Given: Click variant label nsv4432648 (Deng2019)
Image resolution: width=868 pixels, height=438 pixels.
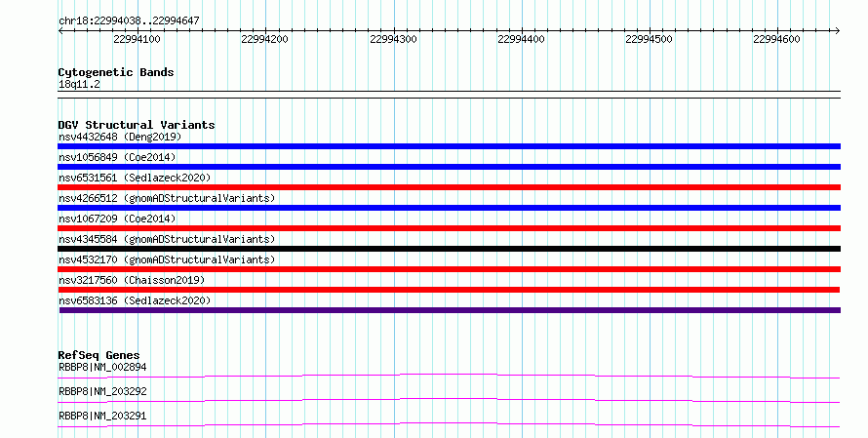Looking at the screenshot, I should click(x=120, y=137).
